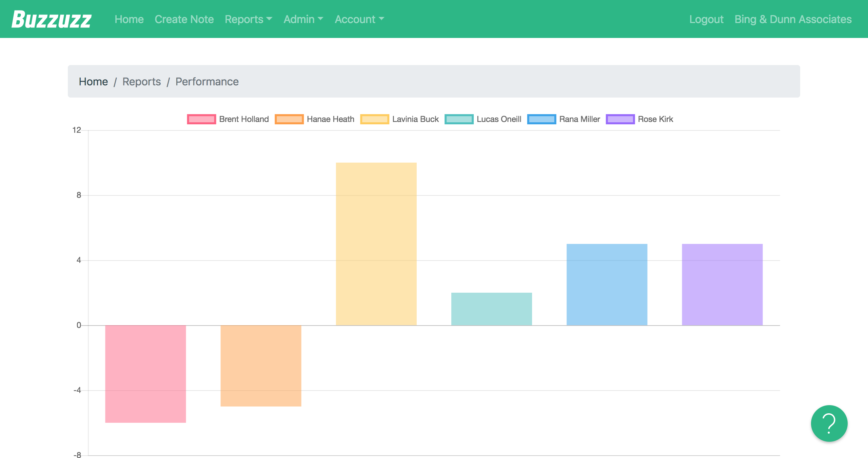
Task: Expand the Reports dropdown menu
Action: tap(248, 19)
